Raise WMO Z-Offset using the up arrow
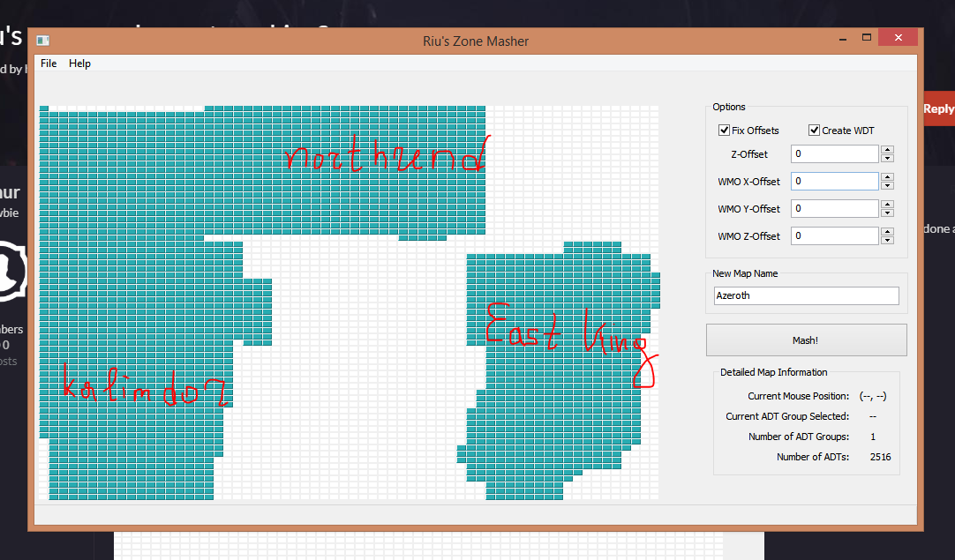This screenshot has height=560, width=955. coord(888,232)
